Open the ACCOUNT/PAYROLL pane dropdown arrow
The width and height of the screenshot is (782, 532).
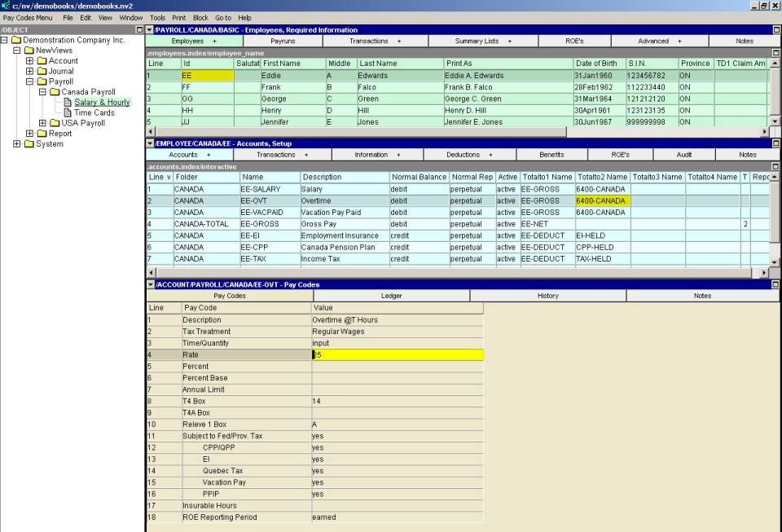(149, 284)
